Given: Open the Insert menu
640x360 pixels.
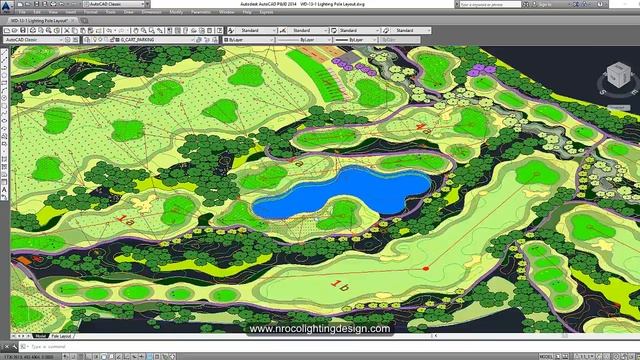Looking at the screenshot, I should tap(71, 12).
